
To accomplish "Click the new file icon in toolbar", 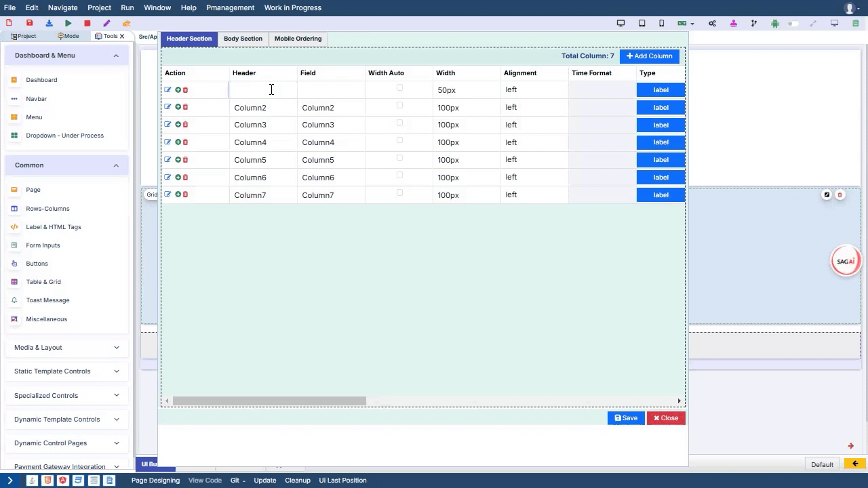I will 9,23.
